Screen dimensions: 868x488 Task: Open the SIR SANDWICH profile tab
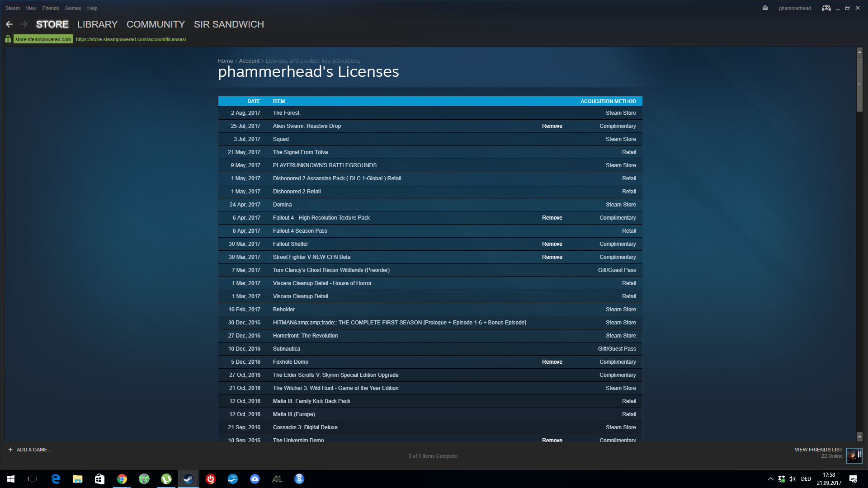[229, 24]
